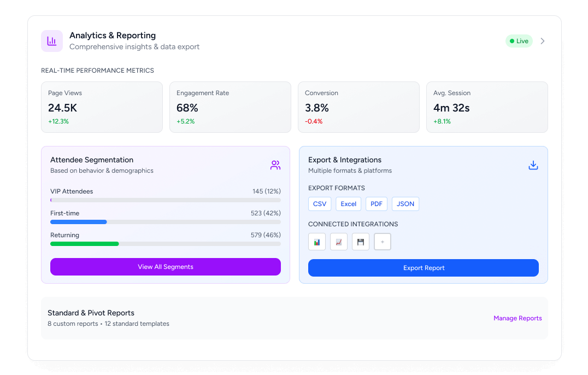The width and height of the screenshot is (588, 375).
Task: Open the Avg. Session metric card
Action: (x=487, y=107)
